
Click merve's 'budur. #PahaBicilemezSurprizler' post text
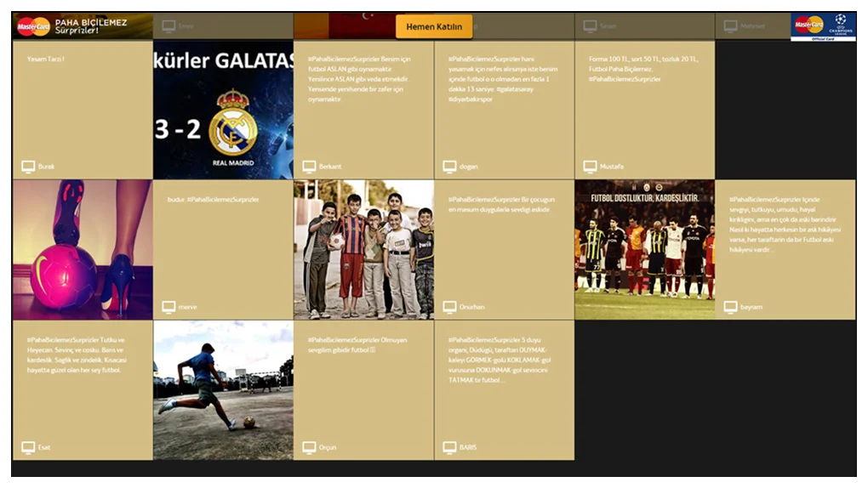pos(213,200)
